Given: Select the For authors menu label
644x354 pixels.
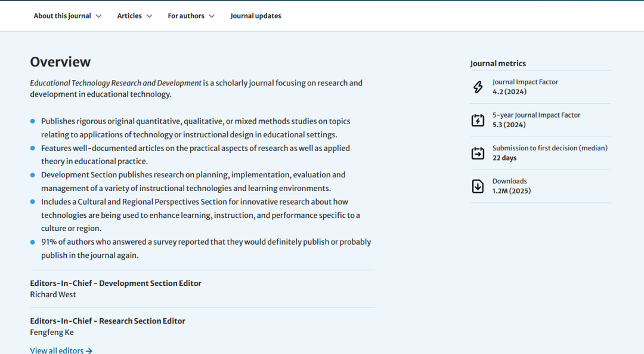Looking at the screenshot, I should point(186,16).
